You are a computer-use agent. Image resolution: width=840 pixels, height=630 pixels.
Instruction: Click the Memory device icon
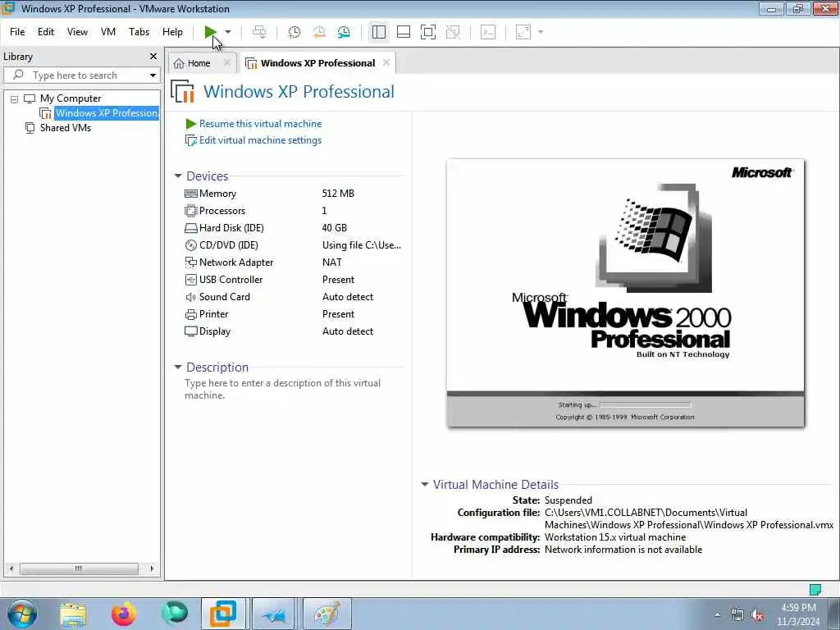(190, 194)
